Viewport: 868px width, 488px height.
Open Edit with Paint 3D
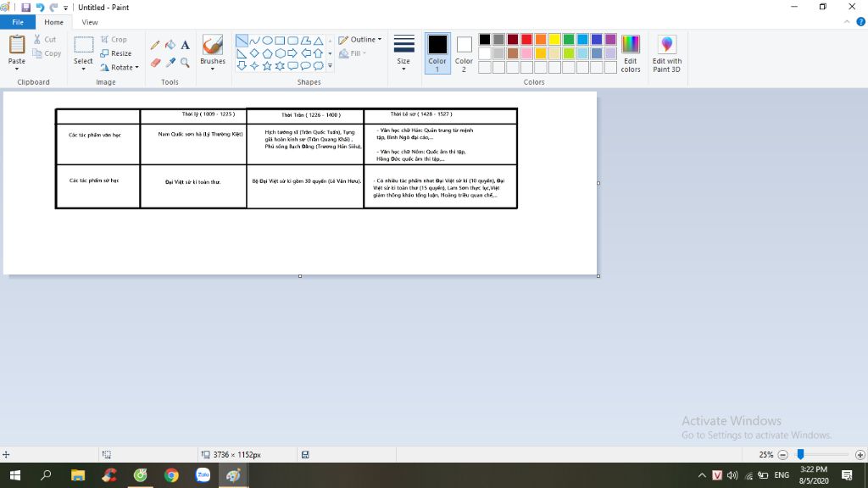click(666, 53)
